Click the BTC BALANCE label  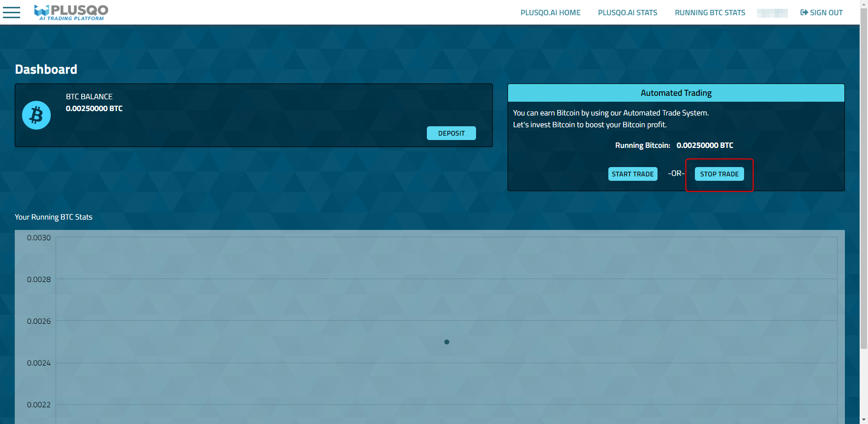(89, 97)
